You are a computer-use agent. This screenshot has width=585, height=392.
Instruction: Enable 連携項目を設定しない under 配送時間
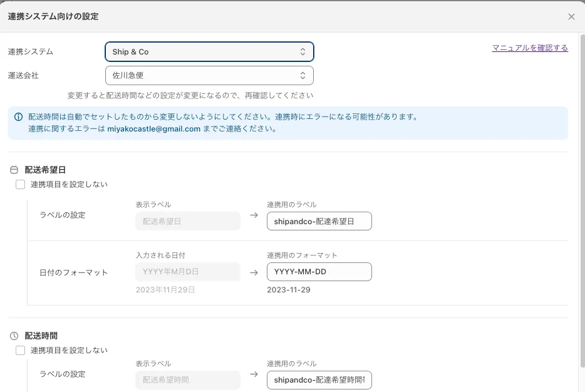pyautogui.click(x=21, y=351)
